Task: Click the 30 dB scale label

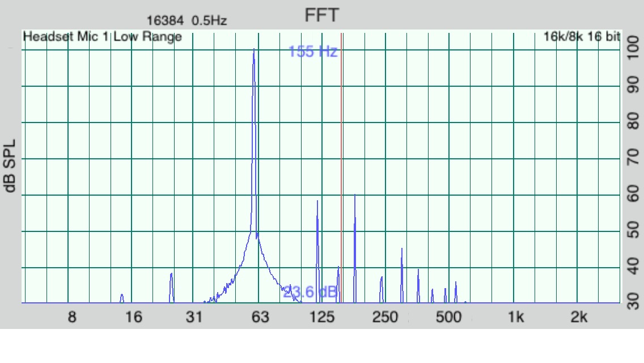Action: tap(633, 301)
